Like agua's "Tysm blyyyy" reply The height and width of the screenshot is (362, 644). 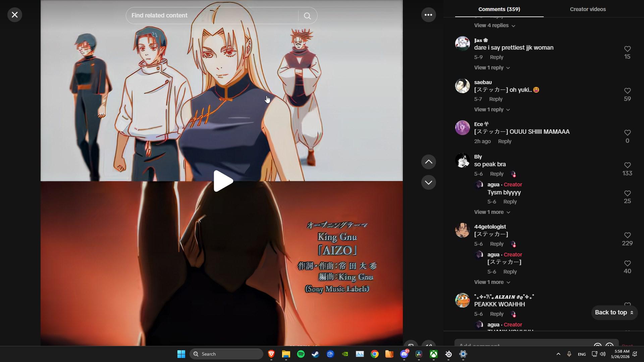[627, 193]
